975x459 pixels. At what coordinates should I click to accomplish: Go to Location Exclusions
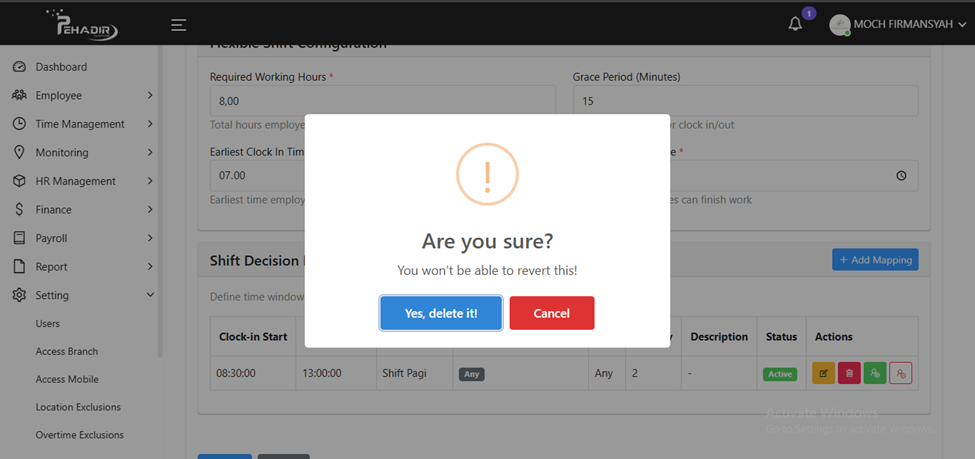coord(78,407)
